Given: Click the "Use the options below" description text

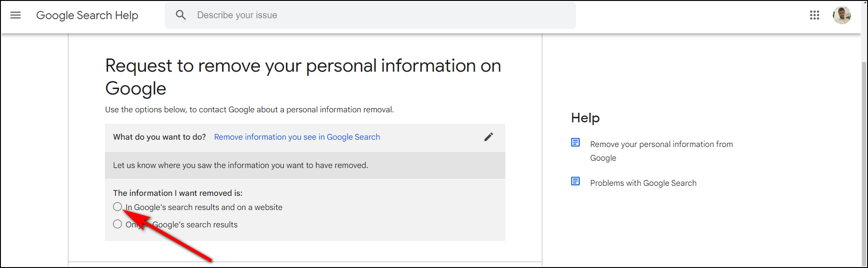Looking at the screenshot, I should coord(249,110).
